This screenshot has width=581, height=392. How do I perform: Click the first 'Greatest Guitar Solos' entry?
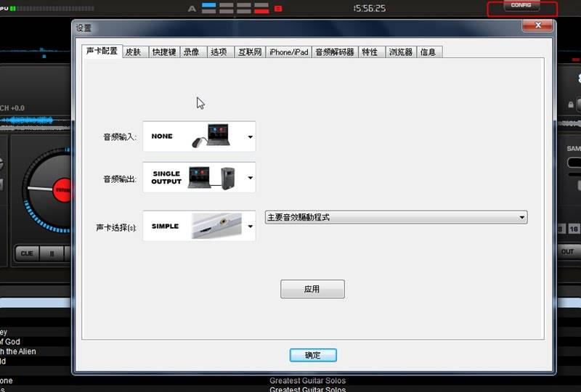pyautogui.click(x=307, y=380)
